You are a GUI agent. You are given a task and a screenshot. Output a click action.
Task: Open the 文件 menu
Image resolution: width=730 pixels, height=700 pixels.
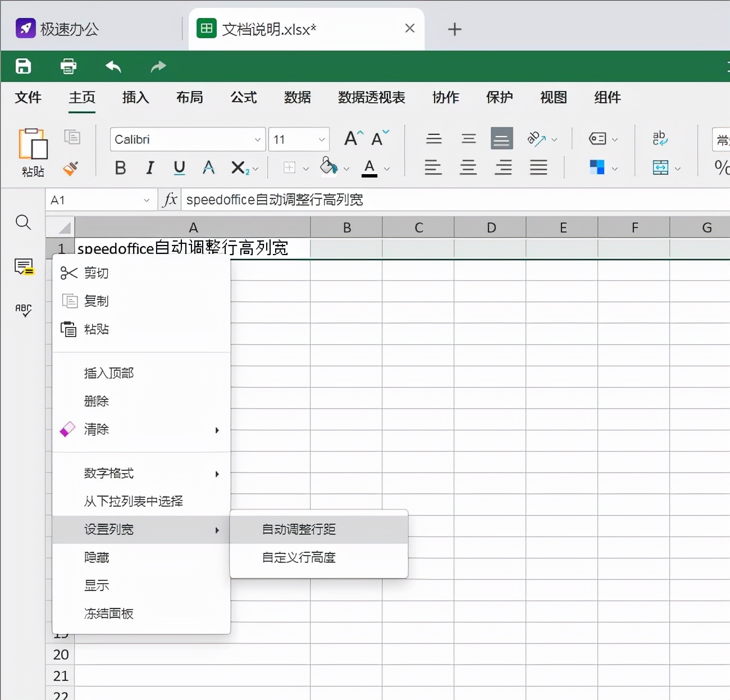point(28,97)
